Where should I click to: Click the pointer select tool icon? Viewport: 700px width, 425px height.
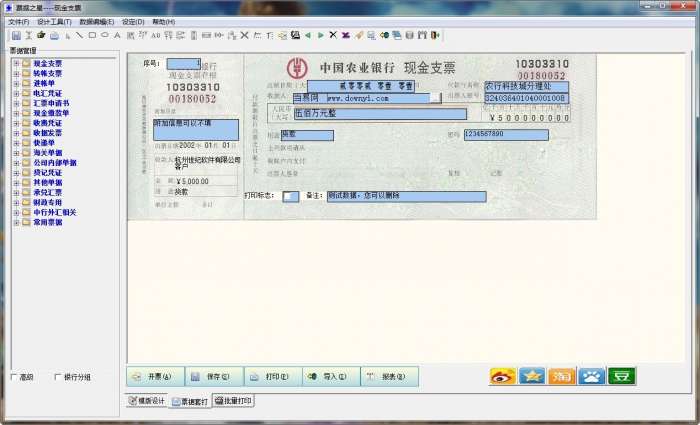coord(67,35)
